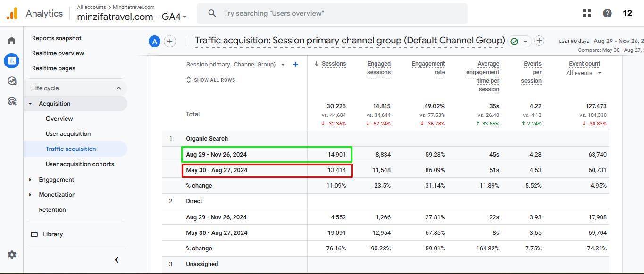644x274 pixels.
Task: Open Analytics help with the question mark icon
Action: pyautogui.click(x=607, y=13)
